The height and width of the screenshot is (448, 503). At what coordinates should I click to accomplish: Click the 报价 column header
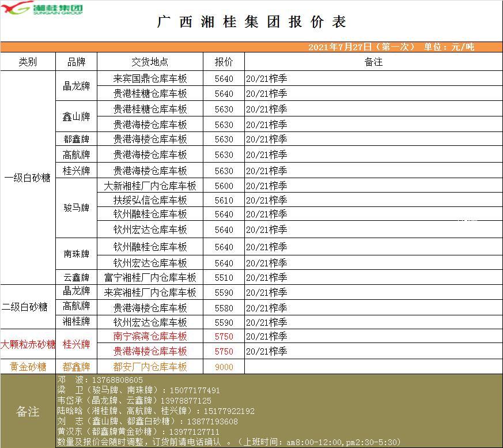click(224, 62)
